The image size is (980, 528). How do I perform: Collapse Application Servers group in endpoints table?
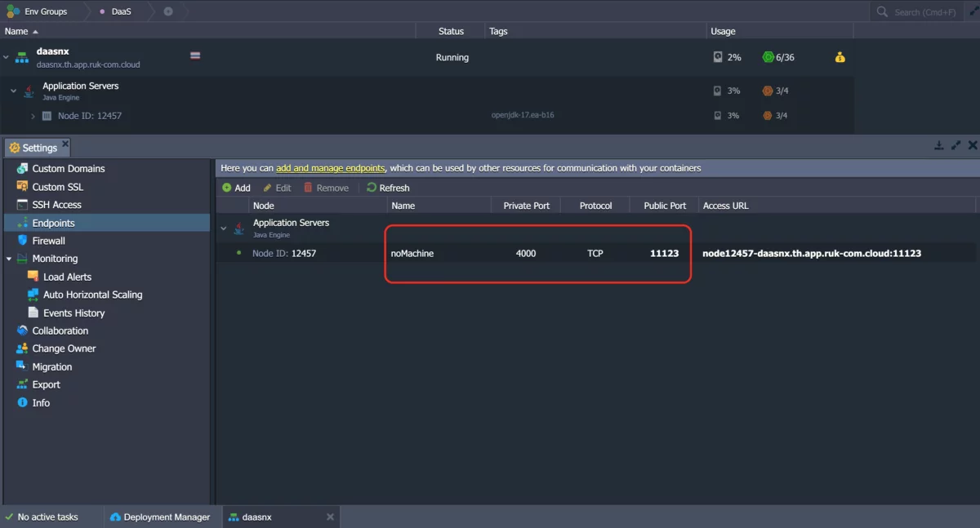click(x=224, y=229)
